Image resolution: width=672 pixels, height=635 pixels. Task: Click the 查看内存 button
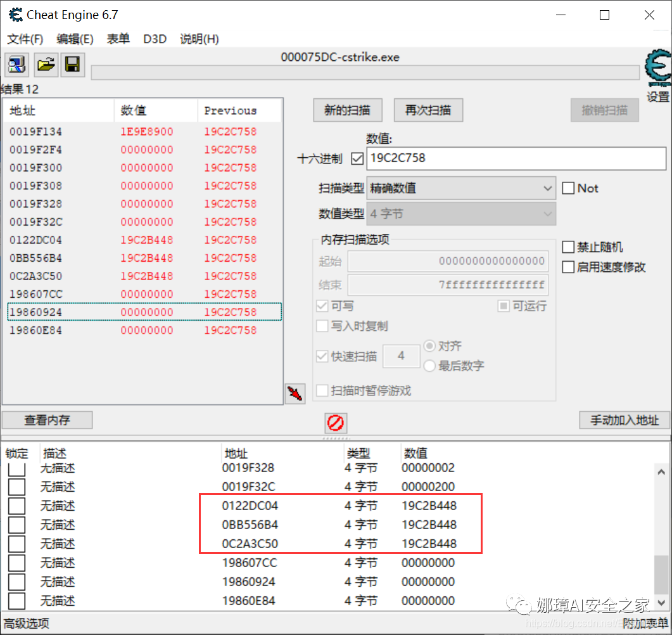pyautogui.click(x=47, y=420)
